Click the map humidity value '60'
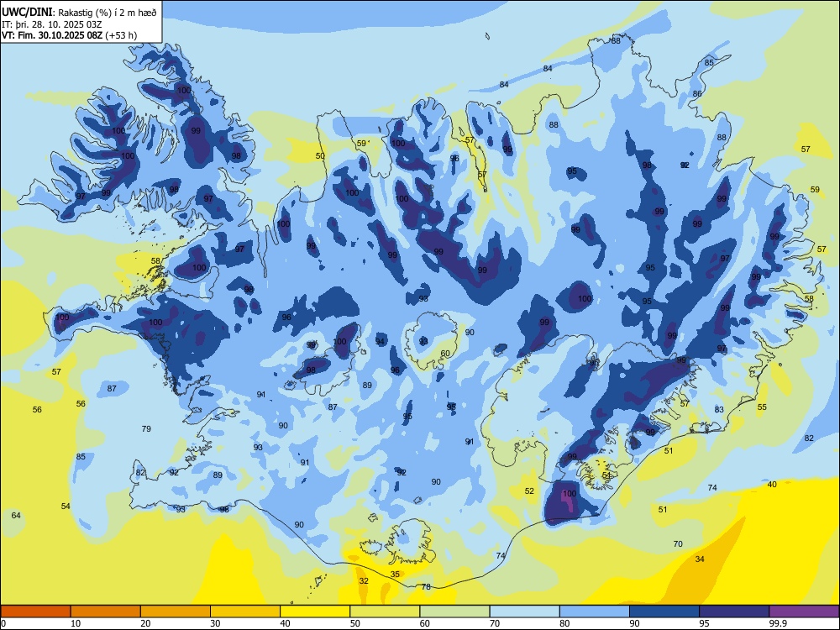840x630 pixels. (x=445, y=353)
